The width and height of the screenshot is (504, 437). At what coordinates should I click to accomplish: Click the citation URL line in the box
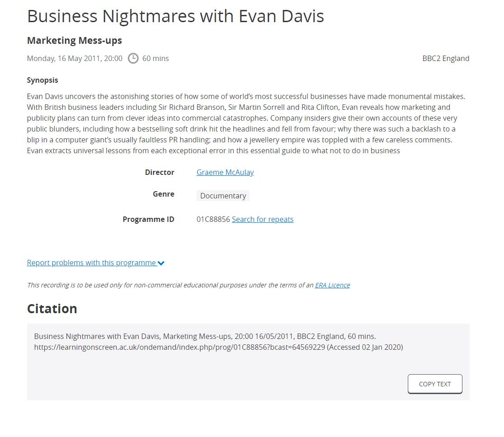[219, 347]
